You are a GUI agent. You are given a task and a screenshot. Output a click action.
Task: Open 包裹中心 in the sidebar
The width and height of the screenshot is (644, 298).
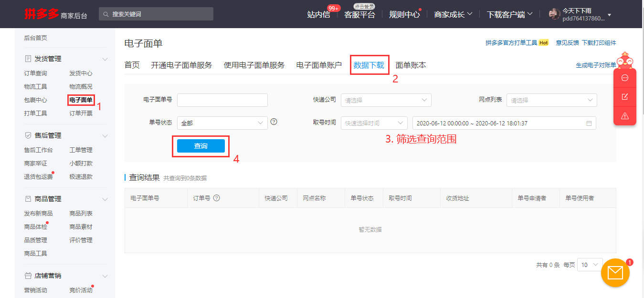tap(36, 100)
